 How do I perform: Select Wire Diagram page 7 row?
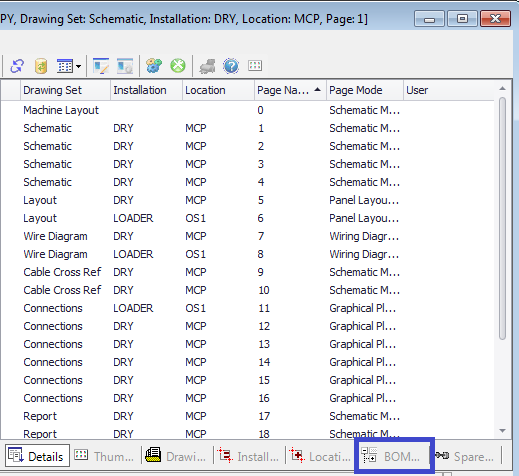pyautogui.click(x=247, y=236)
